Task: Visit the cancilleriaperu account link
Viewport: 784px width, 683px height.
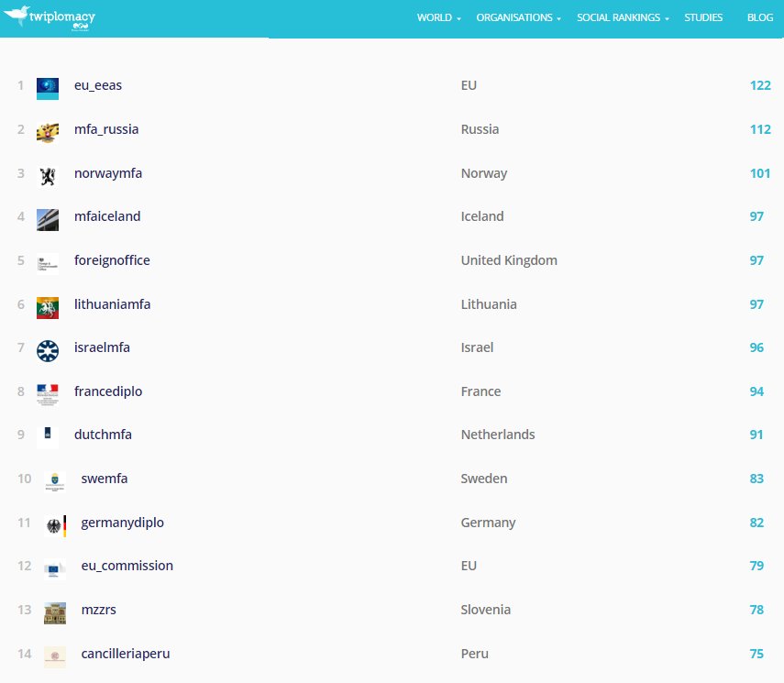Action: (126, 654)
